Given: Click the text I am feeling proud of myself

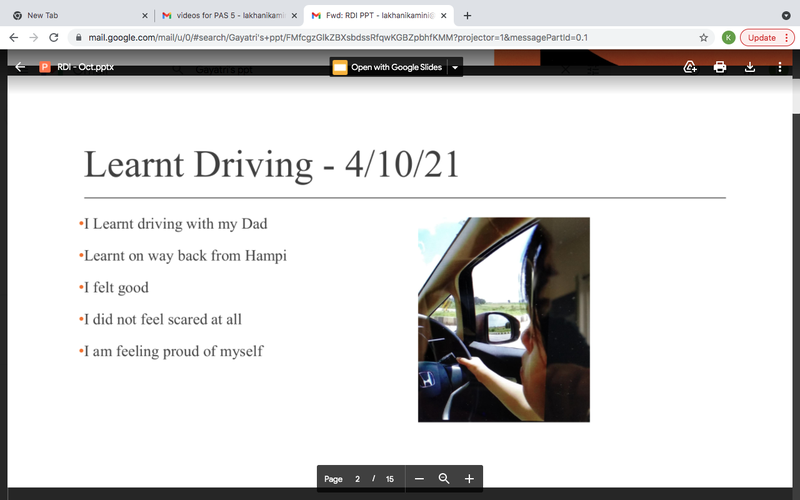Looking at the screenshot, I should pos(173,352).
